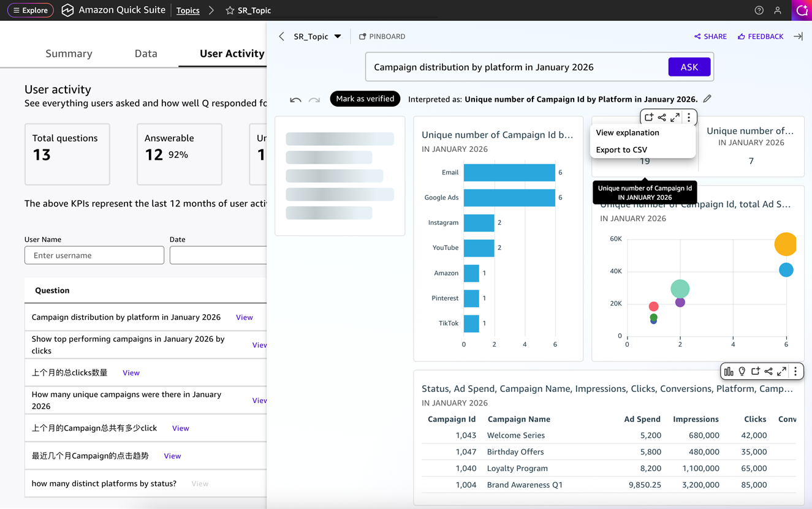Open the Explore menu

(31, 10)
